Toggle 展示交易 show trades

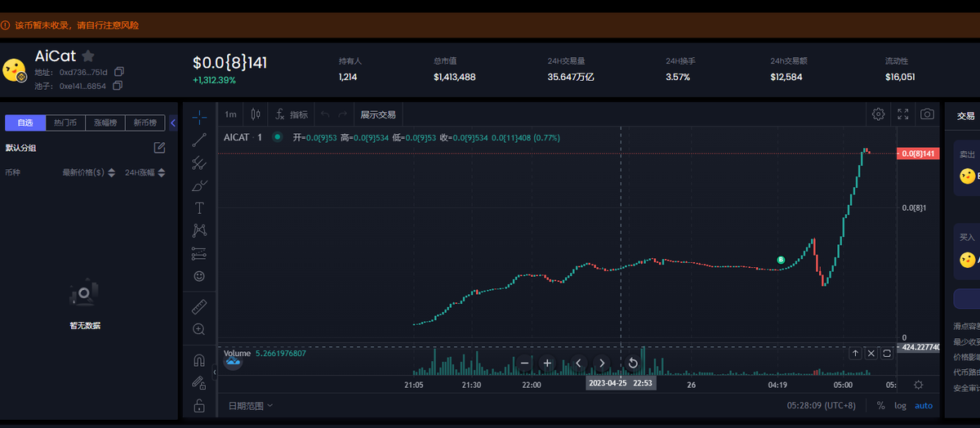[378, 114]
